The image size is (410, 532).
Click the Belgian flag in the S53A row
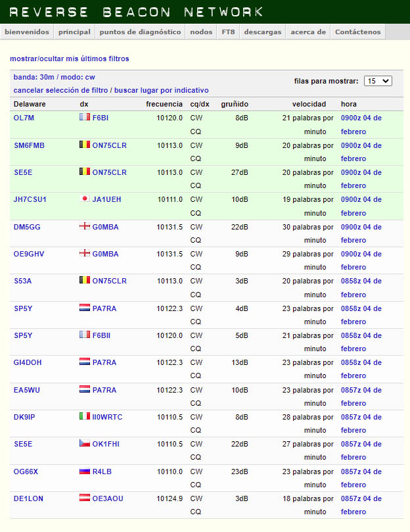[x=84, y=281]
